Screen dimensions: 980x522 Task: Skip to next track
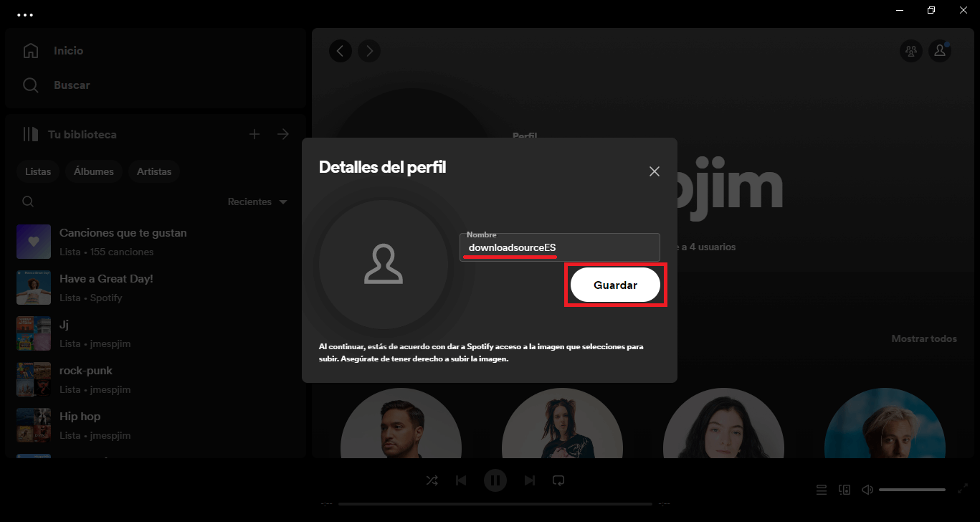pos(529,480)
